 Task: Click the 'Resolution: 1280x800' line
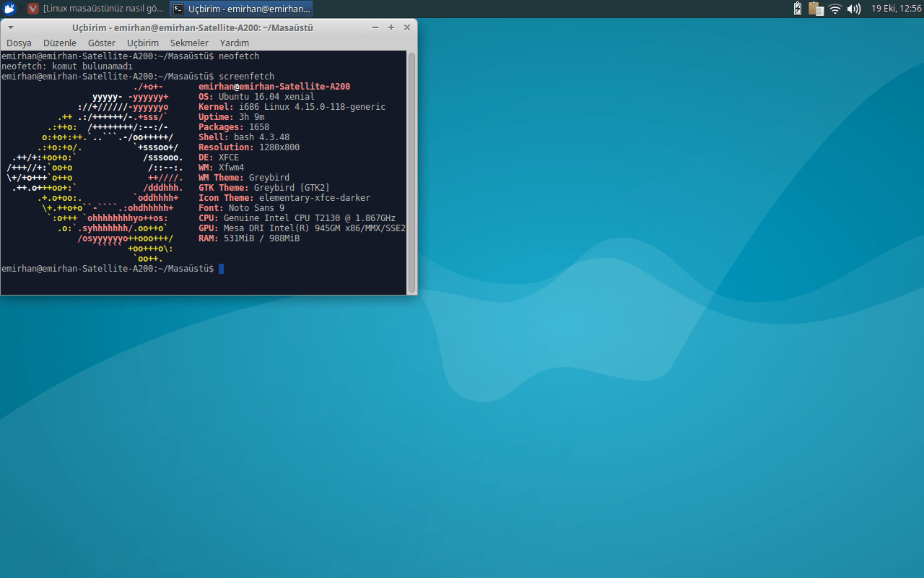(x=249, y=147)
